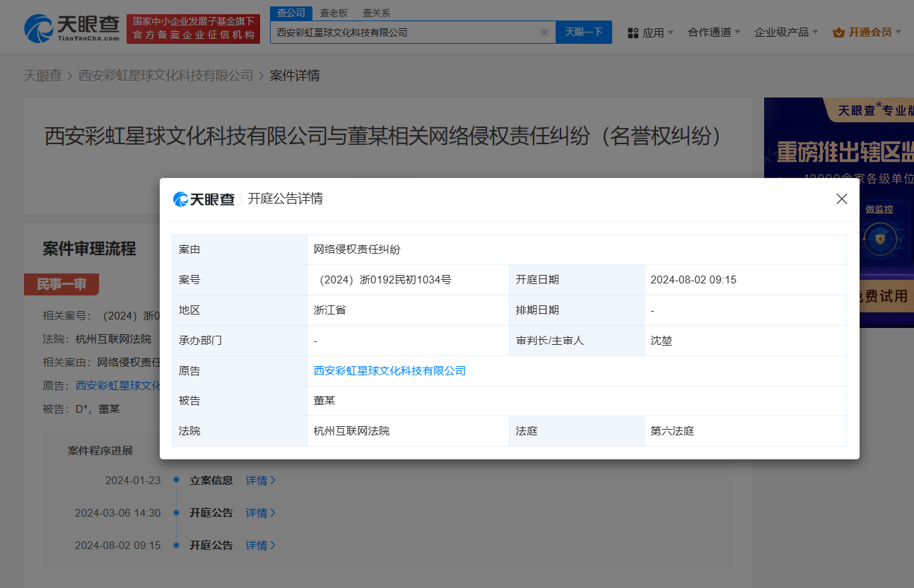Viewport: 914px width, 588px height.
Task: Click the red official agency badge near the logo
Action: tap(193, 27)
